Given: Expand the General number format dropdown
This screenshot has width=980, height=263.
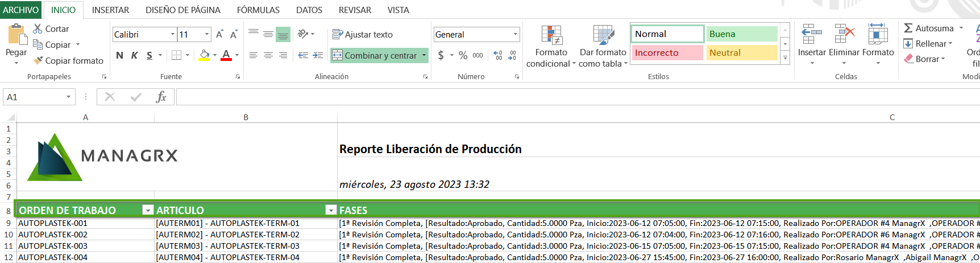Looking at the screenshot, I should tap(516, 35).
